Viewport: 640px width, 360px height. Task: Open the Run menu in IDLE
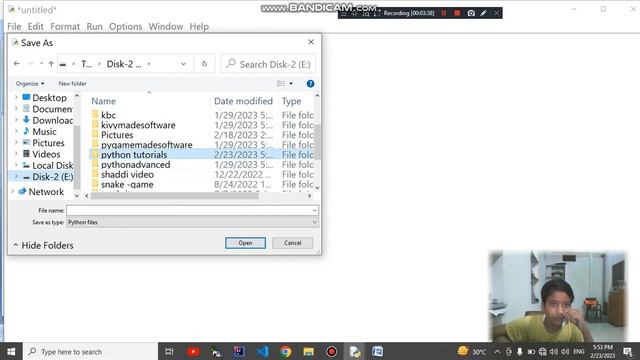[94, 27]
